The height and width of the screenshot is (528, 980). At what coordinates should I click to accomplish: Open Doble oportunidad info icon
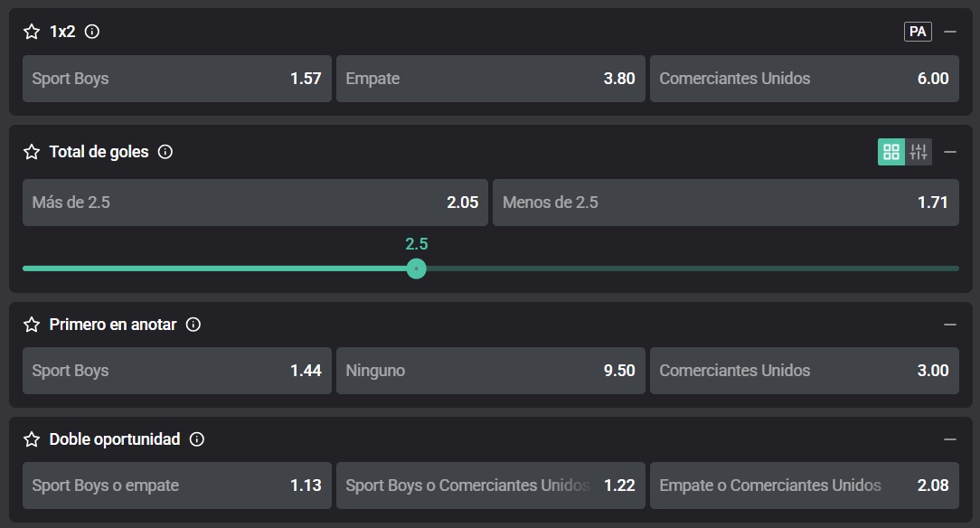(197, 439)
